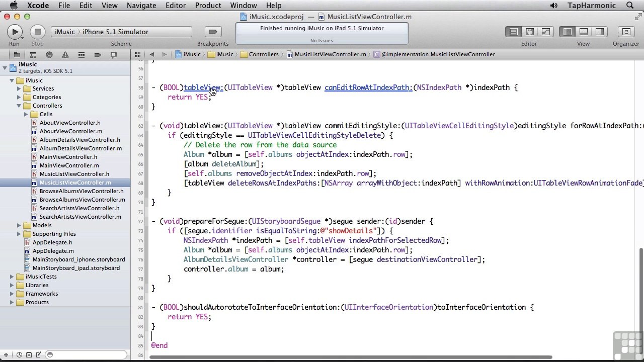Go back in editor history
This screenshot has height=362, width=644.
pyautogui.click(x=152, y=54)
